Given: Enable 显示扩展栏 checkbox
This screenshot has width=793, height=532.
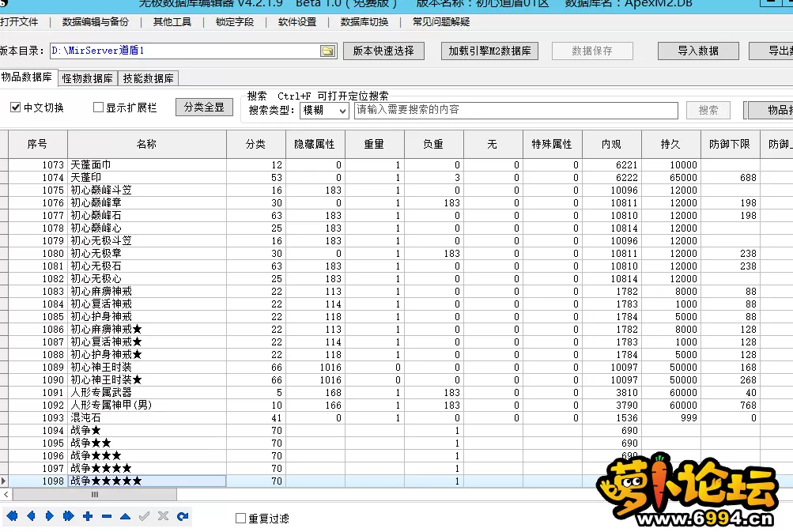Looking at the screenshot, I should [x=99, y=108].
